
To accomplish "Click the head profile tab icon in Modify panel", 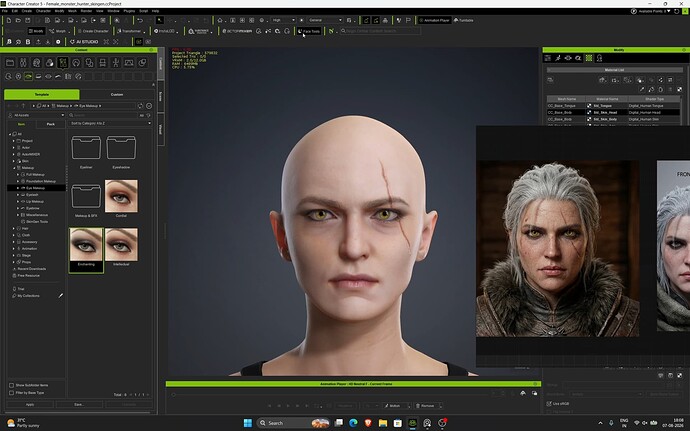I will click(x=599, y=58).
